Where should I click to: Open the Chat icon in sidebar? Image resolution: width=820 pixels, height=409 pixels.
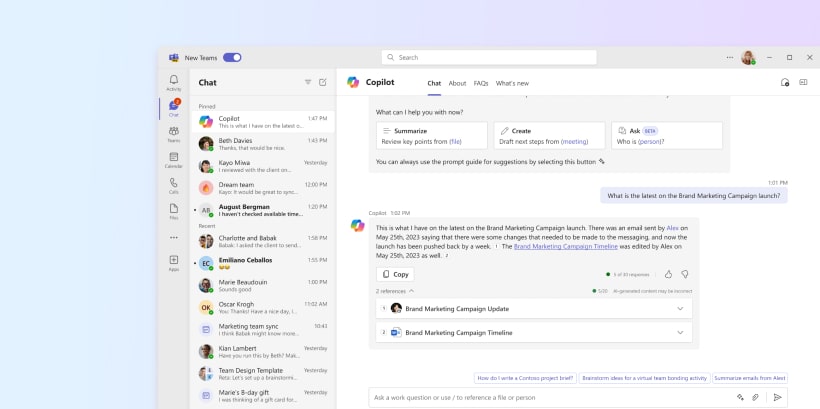[x=174, y=106]
